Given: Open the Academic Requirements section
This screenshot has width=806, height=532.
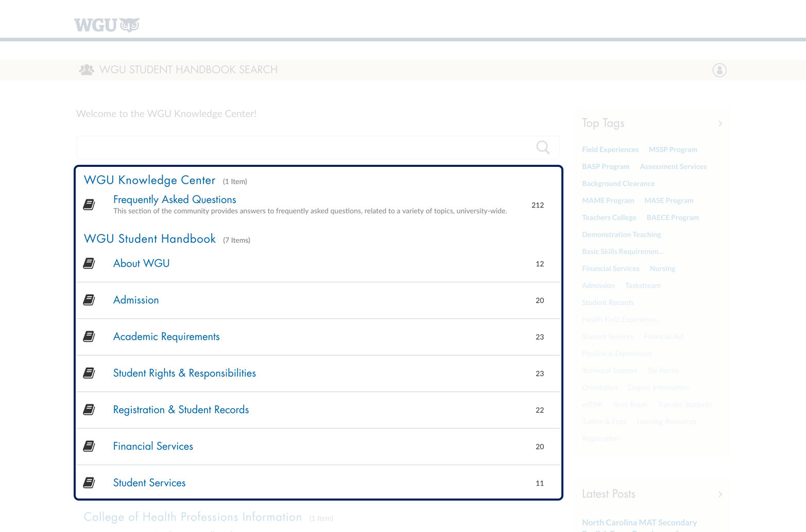Looking at the screenshot, I should [x=166, y=336].
